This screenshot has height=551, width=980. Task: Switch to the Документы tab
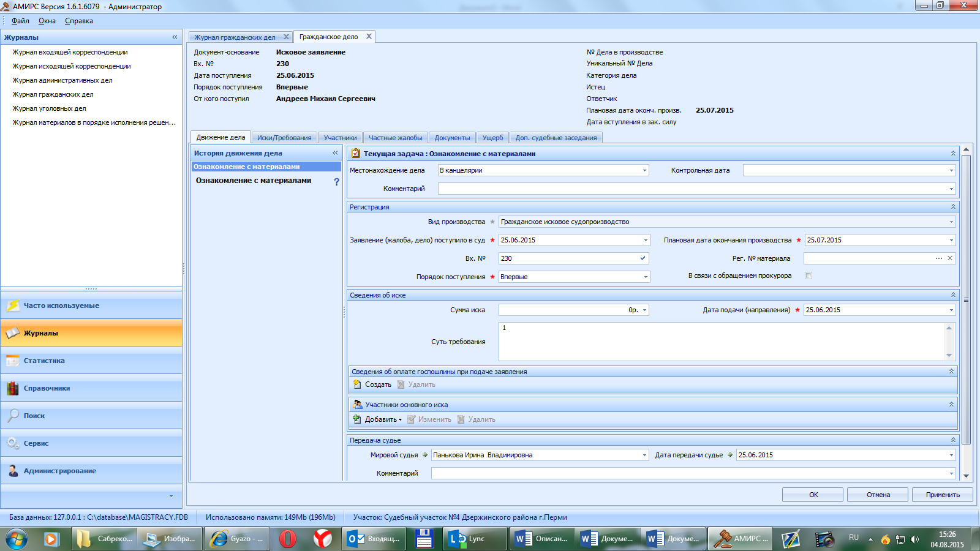(x=453, y=138)
